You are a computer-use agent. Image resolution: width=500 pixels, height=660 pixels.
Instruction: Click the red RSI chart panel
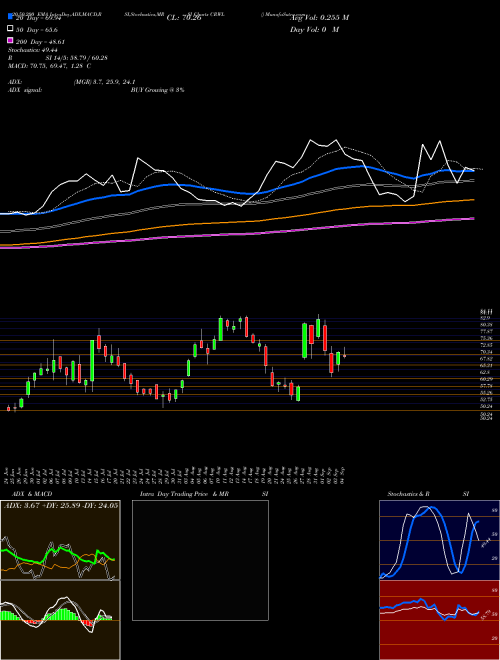click(x=439, y=620)
